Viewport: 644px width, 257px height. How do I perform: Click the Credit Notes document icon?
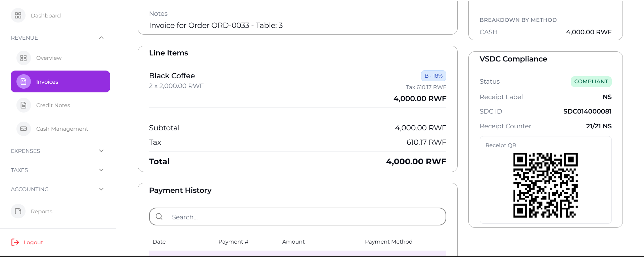point(24,105)
